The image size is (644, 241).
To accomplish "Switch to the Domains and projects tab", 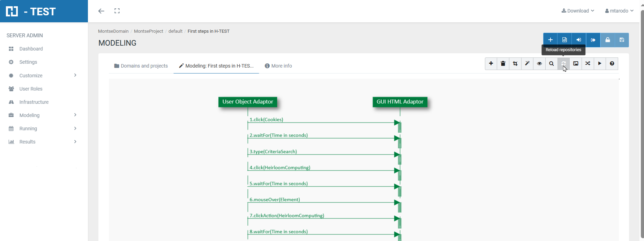I will (141, 66).
